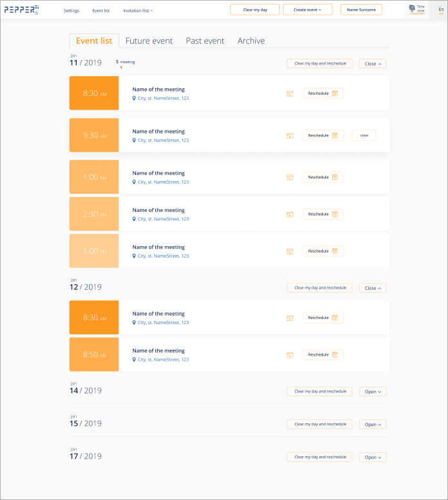Clear and reschedule Jan 14 meetings

coord(320,391)
